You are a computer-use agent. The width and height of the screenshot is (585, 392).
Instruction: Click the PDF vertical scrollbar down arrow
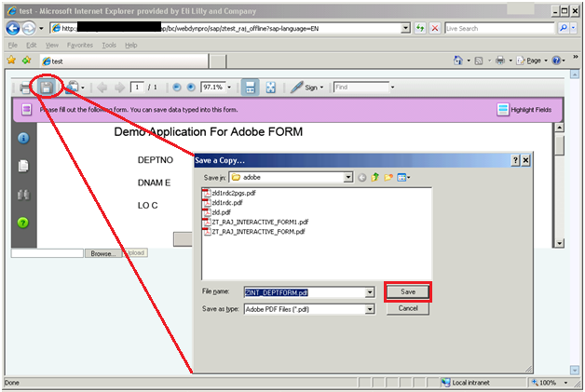(x=559, y=243)
